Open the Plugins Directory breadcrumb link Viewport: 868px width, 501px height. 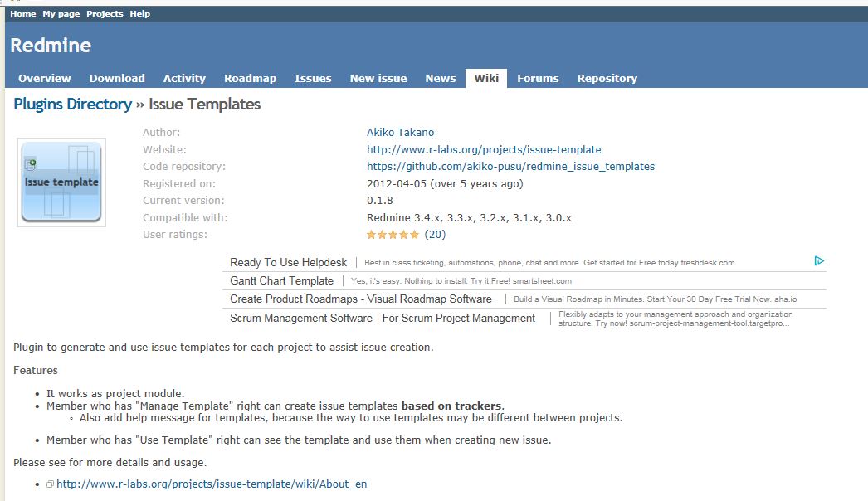pos(72,104)
